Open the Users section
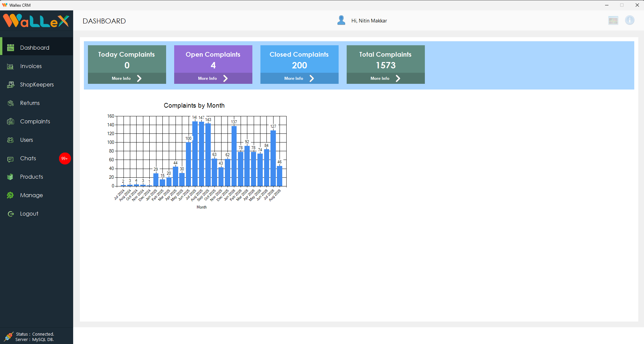Image resolution: width=644 pixels, height=344 pixels. point(37,140)
